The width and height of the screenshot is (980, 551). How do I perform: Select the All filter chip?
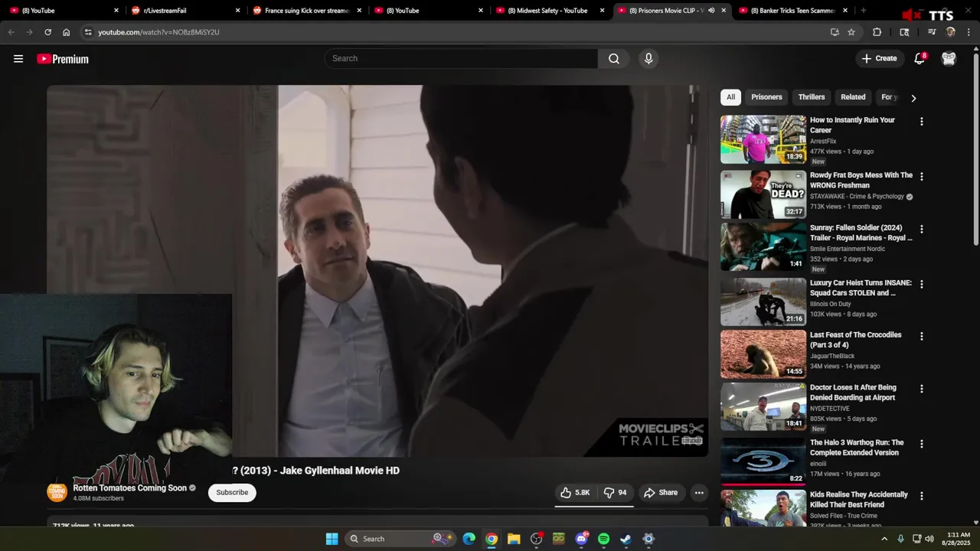(x=730, y=97)
